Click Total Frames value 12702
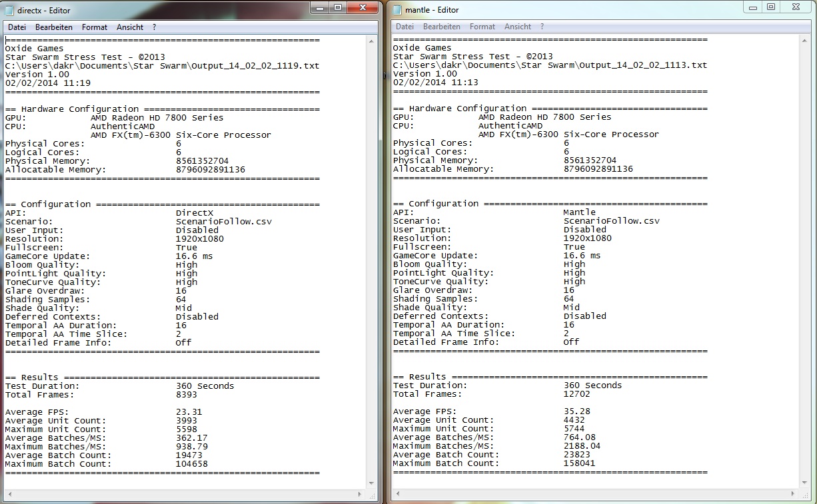Viewport: 817px width, 504px height. coord(577,394)
